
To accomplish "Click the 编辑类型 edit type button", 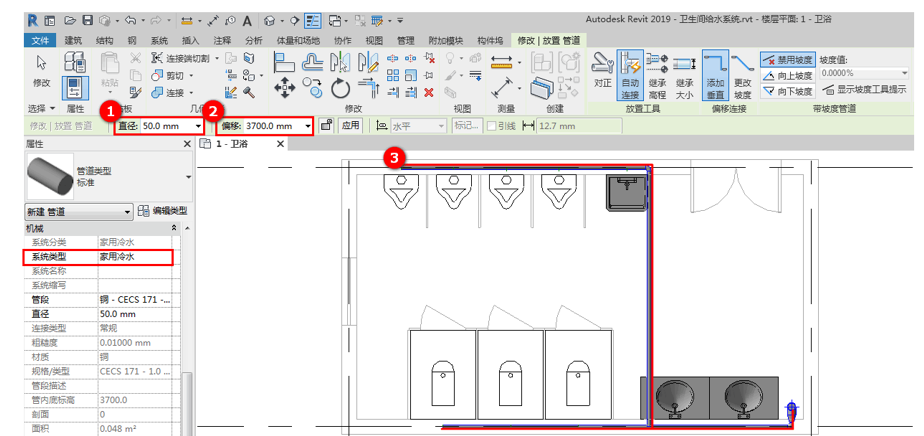I will [162, 212].
